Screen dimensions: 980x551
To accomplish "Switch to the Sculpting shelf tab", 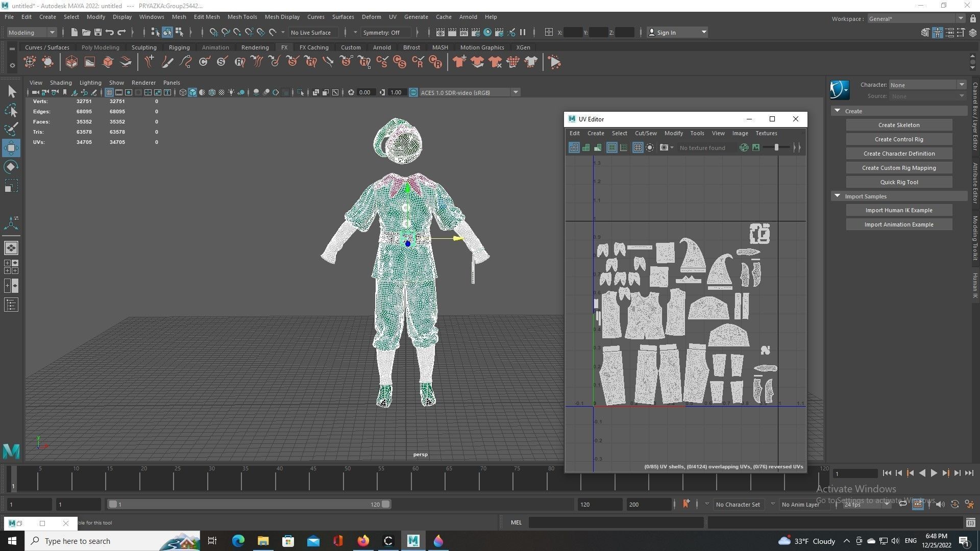I will point(144,47).
